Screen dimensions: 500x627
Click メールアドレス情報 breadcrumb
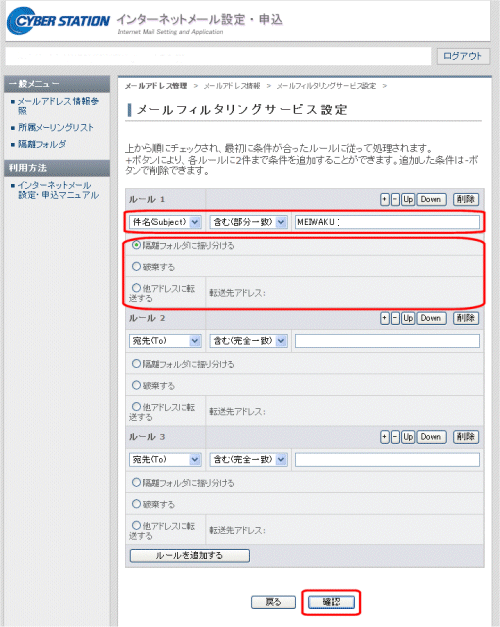[232, 86]
